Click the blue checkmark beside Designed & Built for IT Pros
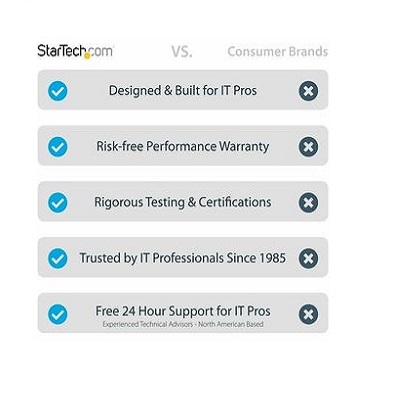 [58, 91]
